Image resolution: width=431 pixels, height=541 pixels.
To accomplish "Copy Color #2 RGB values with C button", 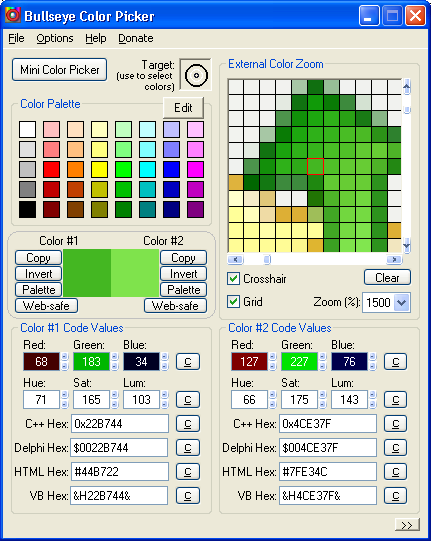I will click(x=396, y=362).
